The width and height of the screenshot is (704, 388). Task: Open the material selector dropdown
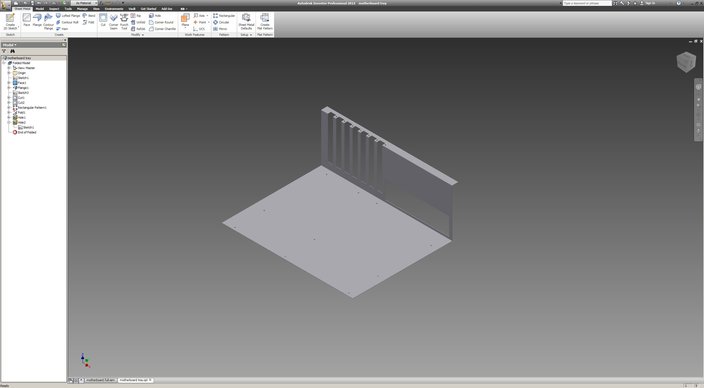click(x=84, y=3)
